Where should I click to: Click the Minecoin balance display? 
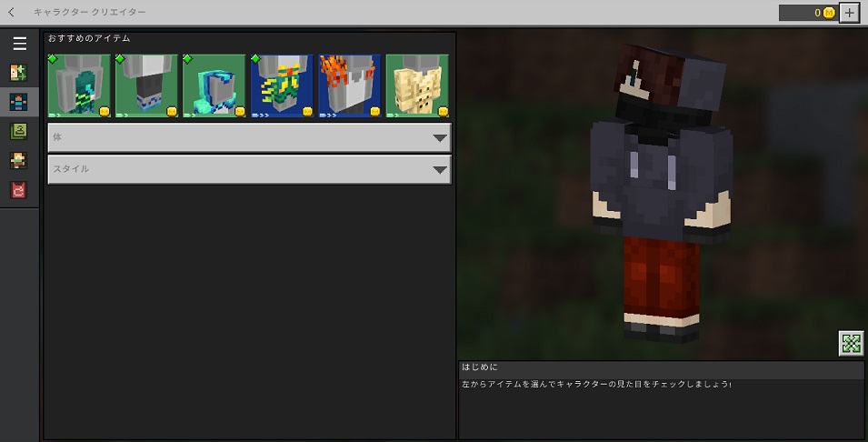pyautogui.click(x=808, y=12)
